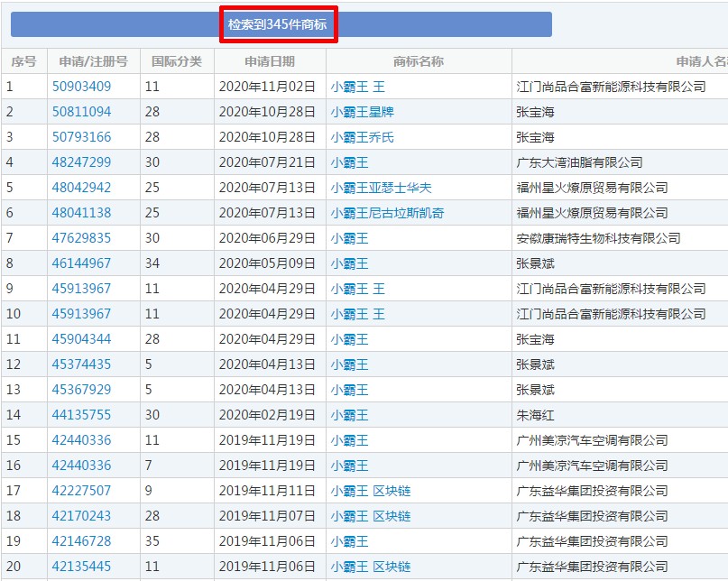Open registration number 44135755
Viewport: 728px width, 581px height.
tap(82, 415)
